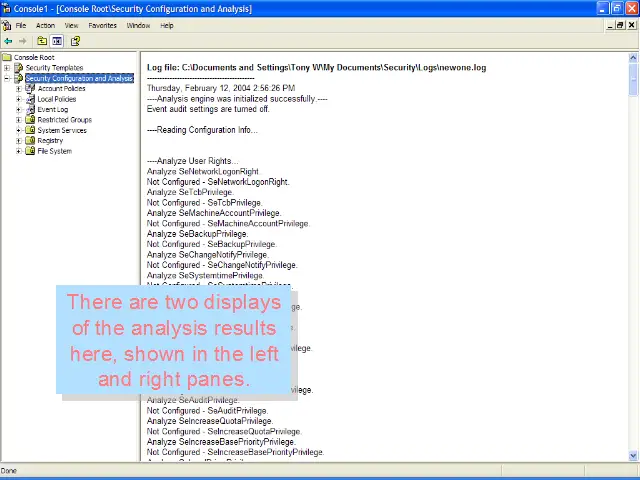
Task: Click the Registry folder icon in tree
Action: [x=30, y=141]
